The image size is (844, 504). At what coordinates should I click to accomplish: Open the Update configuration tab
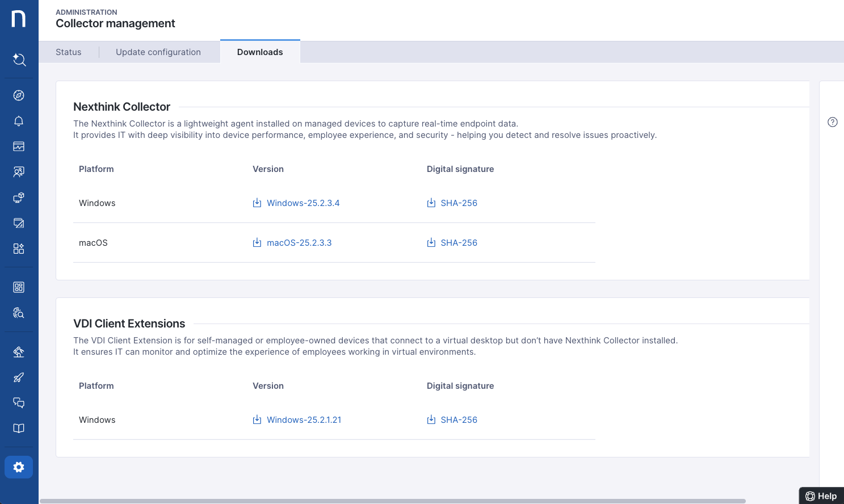click(x=158, y=52)
